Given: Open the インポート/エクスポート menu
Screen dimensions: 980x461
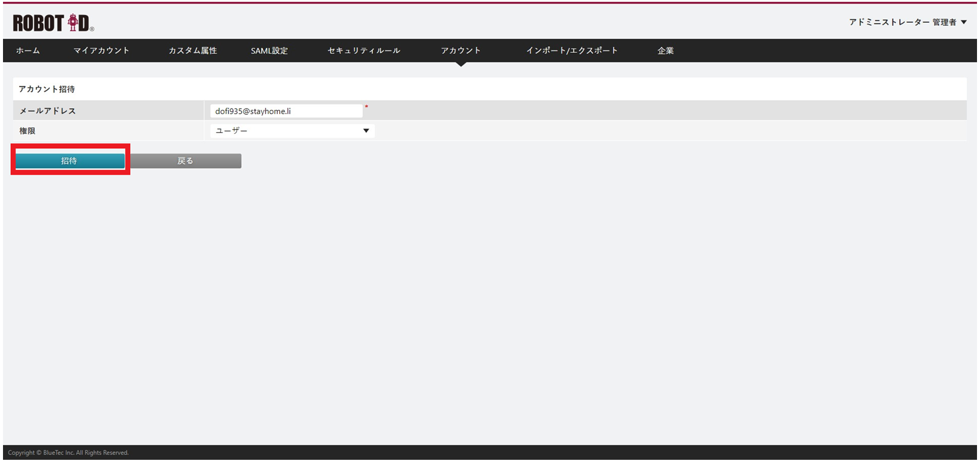Looking at the screenshot, I should (x=572, y=50).
